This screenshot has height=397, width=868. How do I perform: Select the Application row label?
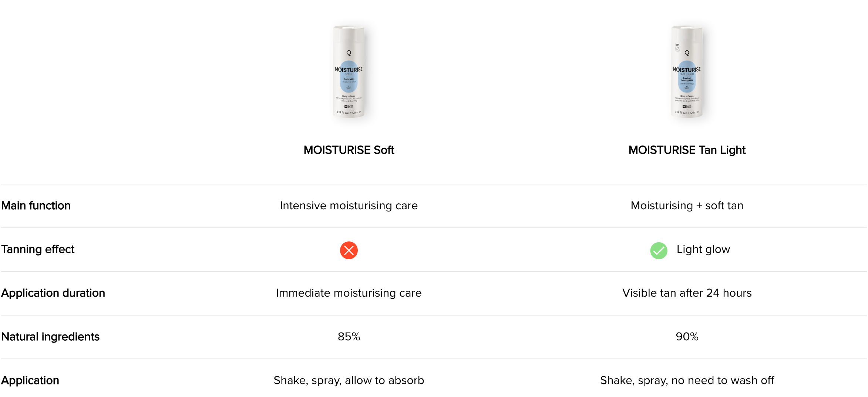click(30, 380)
